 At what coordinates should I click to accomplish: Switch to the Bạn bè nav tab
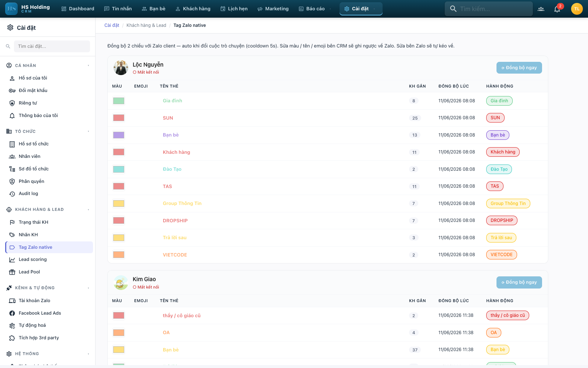[x=154, y=9]
